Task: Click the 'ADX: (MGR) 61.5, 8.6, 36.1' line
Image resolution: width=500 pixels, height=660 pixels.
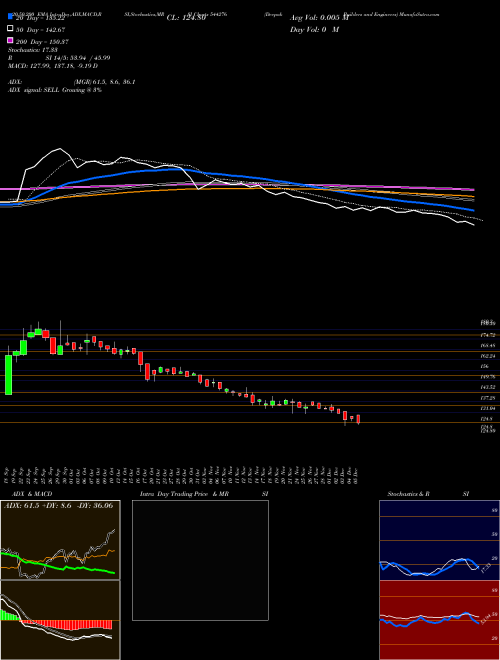Action: coord(72,82)
